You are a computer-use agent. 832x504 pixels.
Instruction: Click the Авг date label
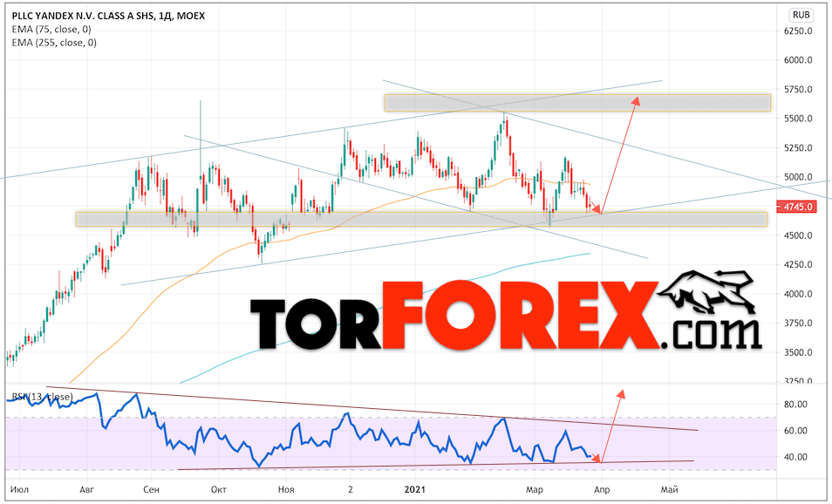[x=86, y=489]
